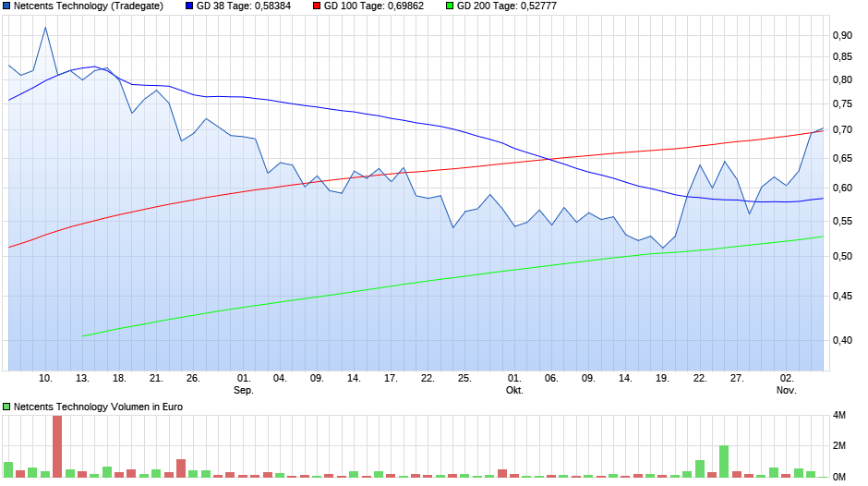Click the 19. date axis label
Image resolution: width=868 pixels, height=486 pixels.
coord(663,379)
